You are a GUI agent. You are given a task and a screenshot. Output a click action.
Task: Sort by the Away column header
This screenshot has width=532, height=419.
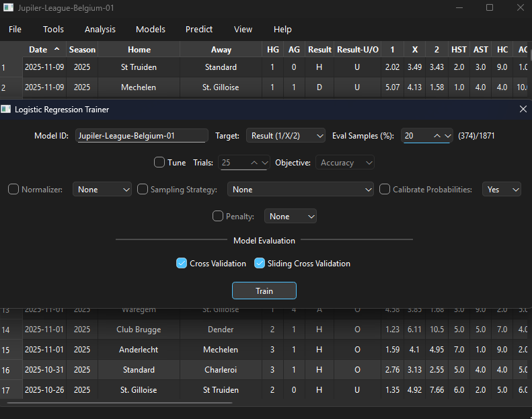click(221, 50)
